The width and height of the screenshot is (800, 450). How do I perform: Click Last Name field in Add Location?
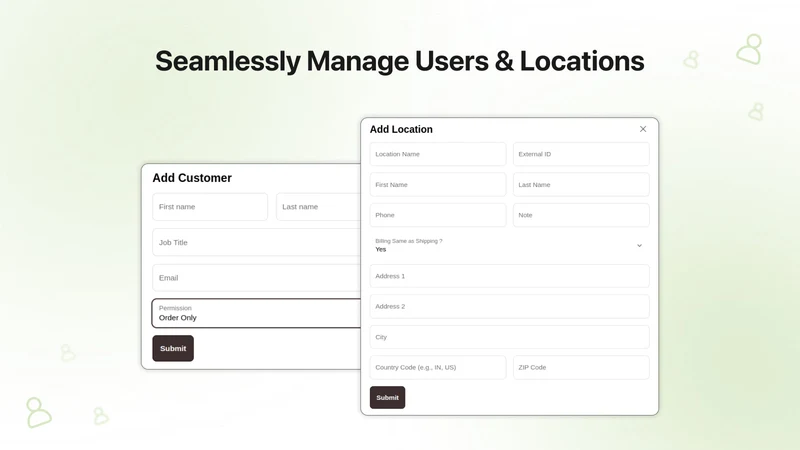click(581, 185)
